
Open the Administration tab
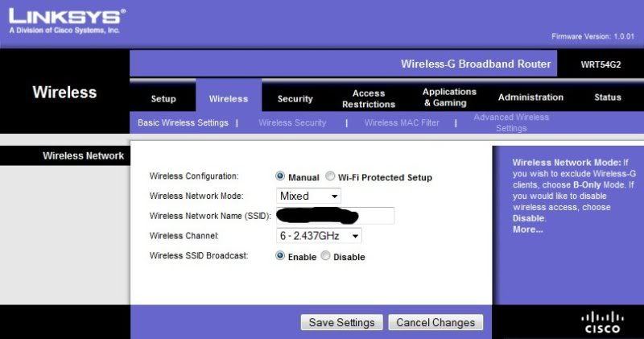[x=530, y=97]
